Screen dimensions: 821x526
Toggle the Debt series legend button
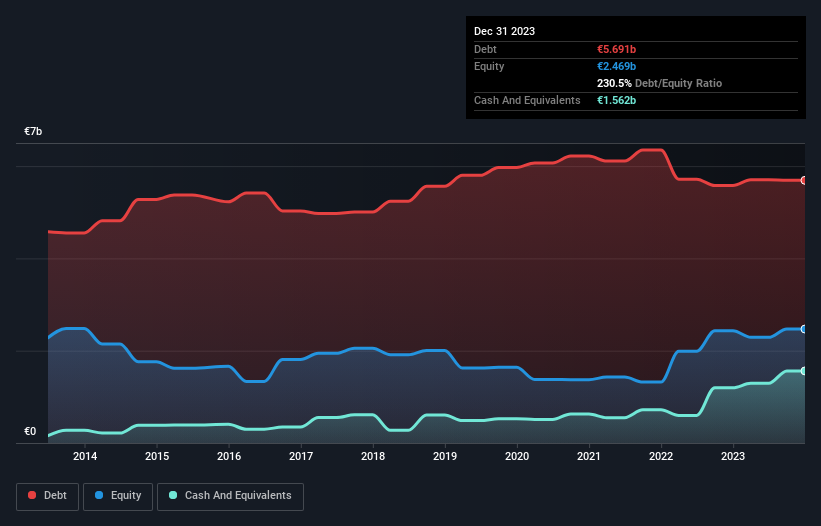pos(47,496)
